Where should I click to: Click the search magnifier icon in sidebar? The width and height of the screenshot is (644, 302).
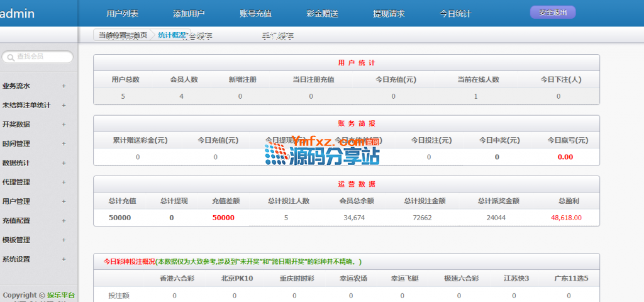coord(9,57)
